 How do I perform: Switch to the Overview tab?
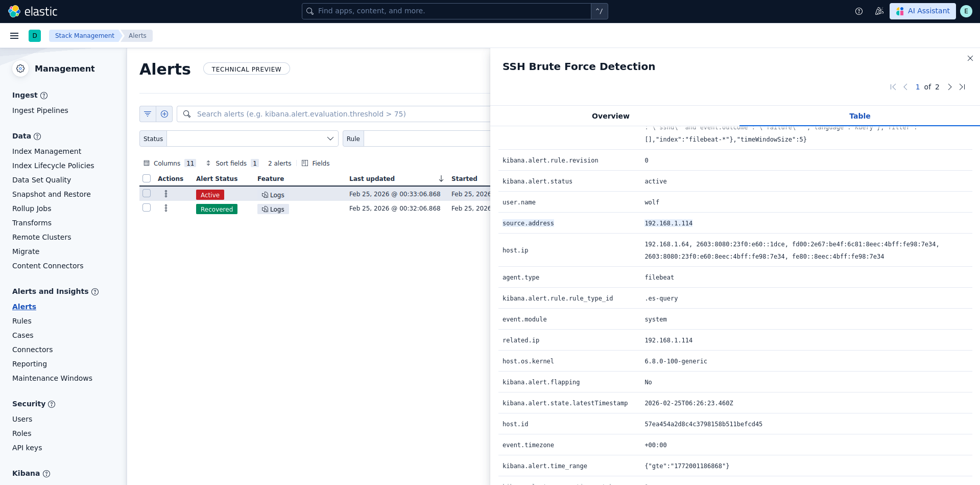pyautogui.click(x=610, y=116)
